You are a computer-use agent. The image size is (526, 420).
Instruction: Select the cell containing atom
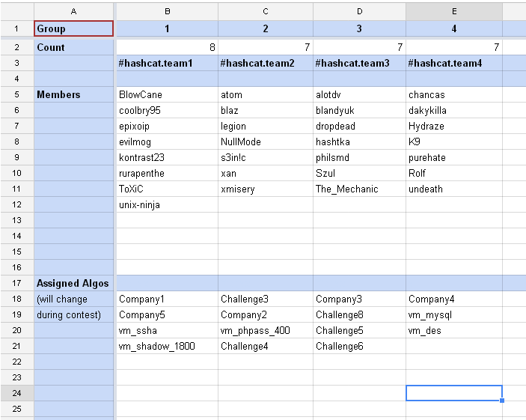[x=266, y=95]
